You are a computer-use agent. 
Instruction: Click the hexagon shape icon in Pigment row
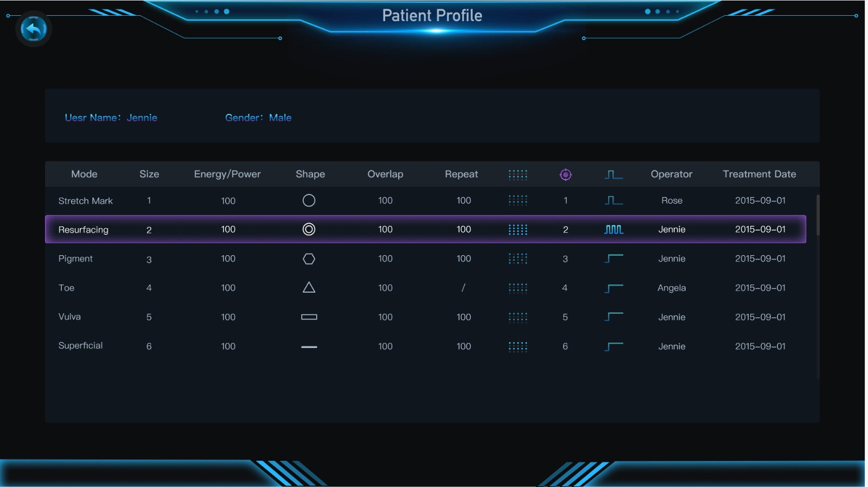point(309,259)
